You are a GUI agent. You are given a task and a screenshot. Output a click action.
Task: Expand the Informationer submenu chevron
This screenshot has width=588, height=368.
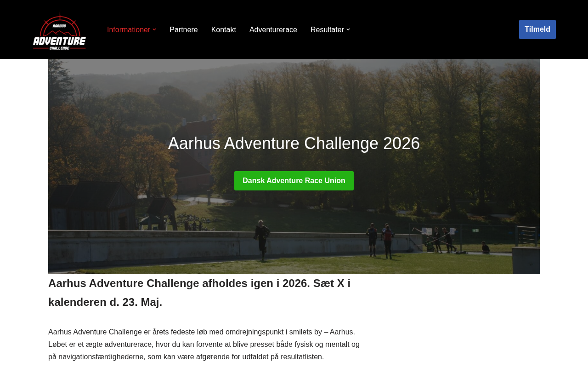[154, 29]
